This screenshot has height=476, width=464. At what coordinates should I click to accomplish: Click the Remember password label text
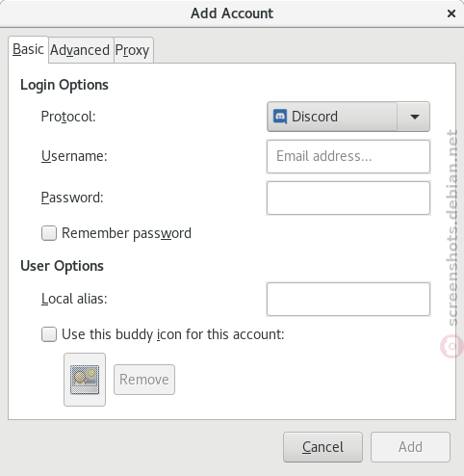(126, 233)
